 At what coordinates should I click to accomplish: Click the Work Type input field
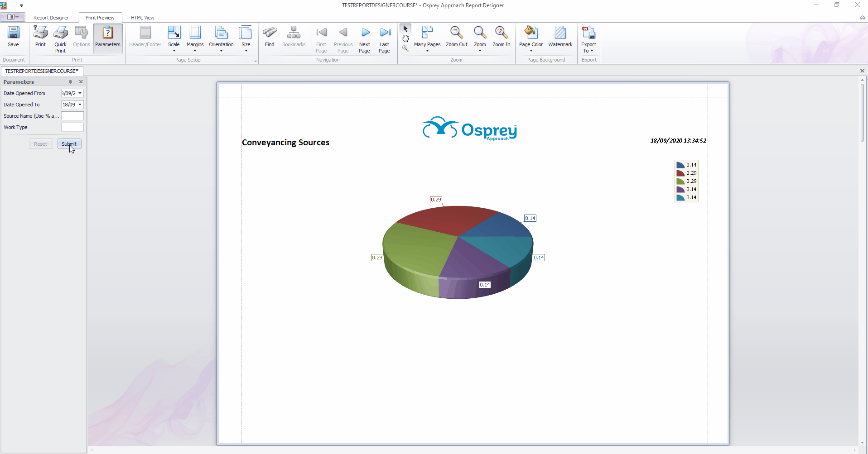[72, 127]
